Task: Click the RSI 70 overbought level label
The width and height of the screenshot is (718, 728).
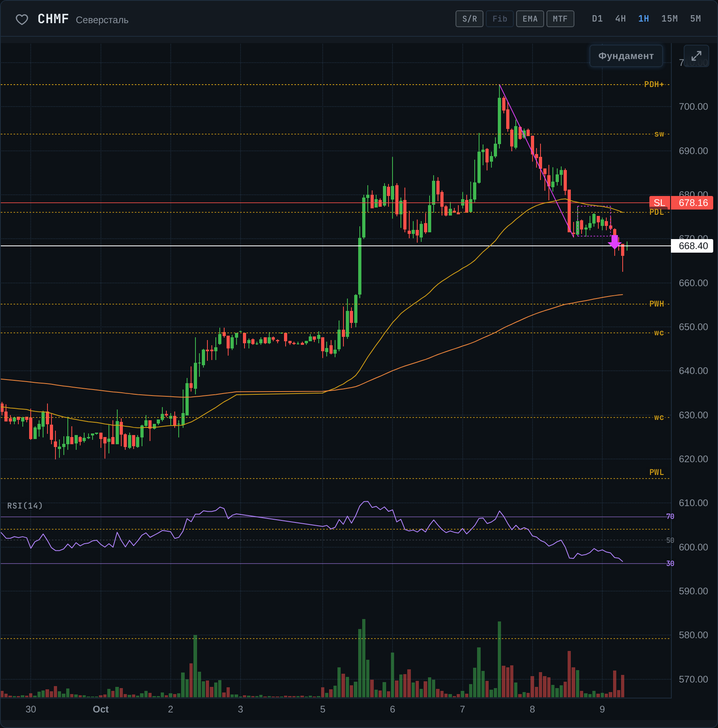Action: coord(670,516)
